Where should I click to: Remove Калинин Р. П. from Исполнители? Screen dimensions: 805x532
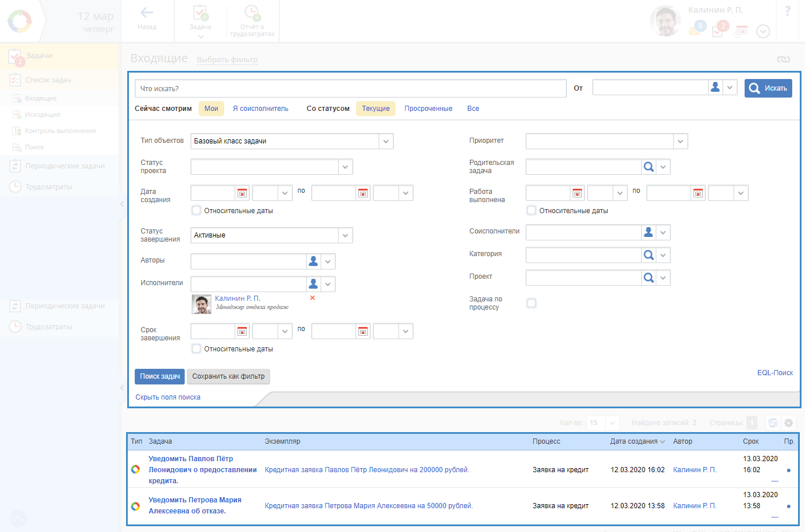tap(312, 298)
